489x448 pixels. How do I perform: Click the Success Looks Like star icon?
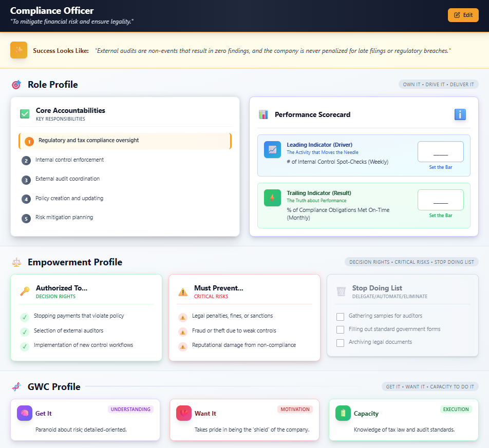[x=19, y=50]
